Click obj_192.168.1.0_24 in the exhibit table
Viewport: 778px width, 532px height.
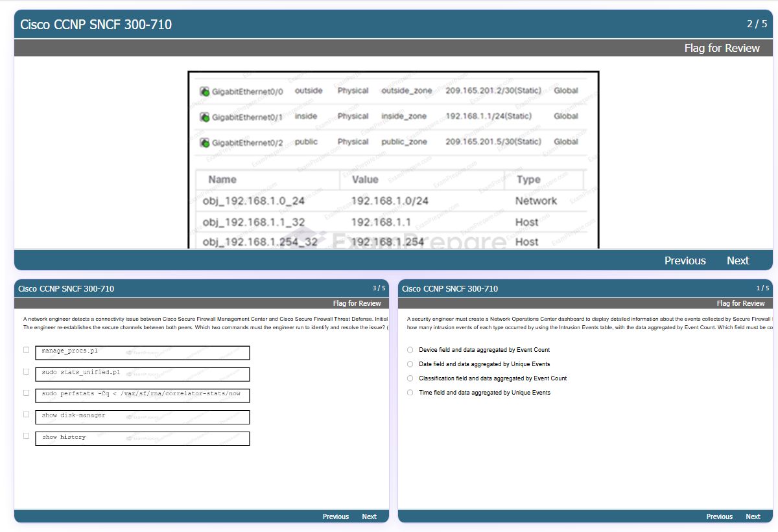point(253,201)
